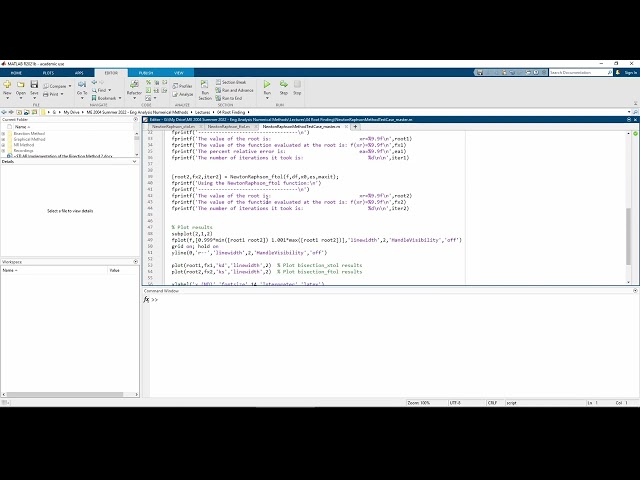Comment selected code with the percent icon
The height and width of the screenshot is (480, 640).
[x=148, y=82]
